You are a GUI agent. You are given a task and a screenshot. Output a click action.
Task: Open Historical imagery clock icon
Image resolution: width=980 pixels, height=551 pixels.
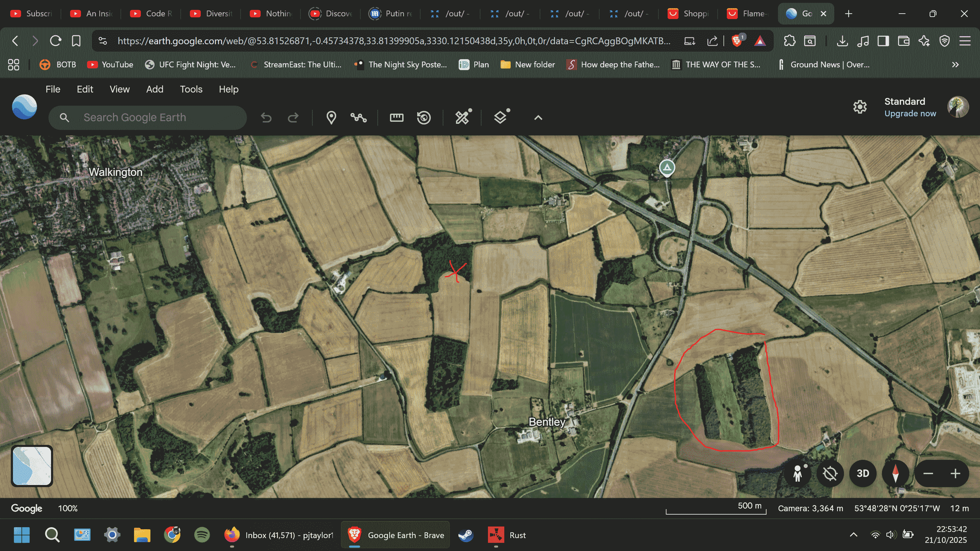(424, 117)
